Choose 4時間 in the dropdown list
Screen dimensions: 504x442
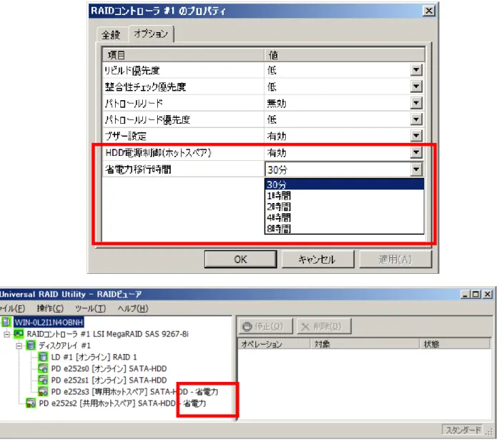(344, 217)
